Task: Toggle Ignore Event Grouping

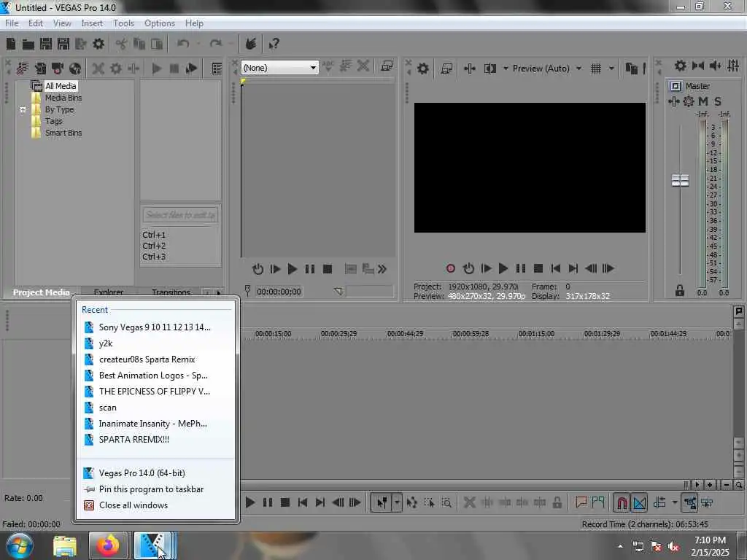Action: tap(707, 502)
